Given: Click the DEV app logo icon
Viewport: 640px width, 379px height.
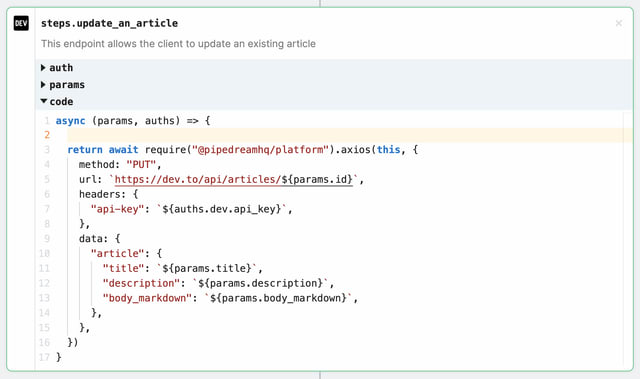Looking at the screenshot, I should [x=21, y=23].
